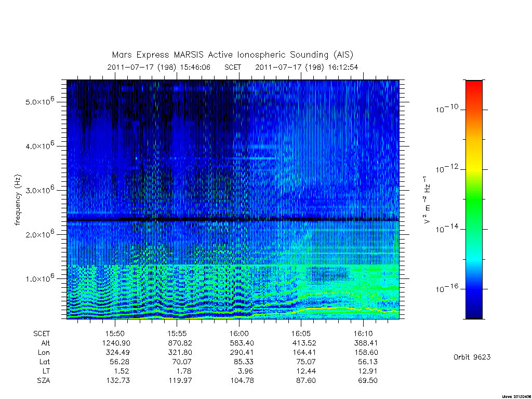Click the 16:05 time tick label
Image resolution: width=532 pixels, height=399 pixels.
point(301,334)
